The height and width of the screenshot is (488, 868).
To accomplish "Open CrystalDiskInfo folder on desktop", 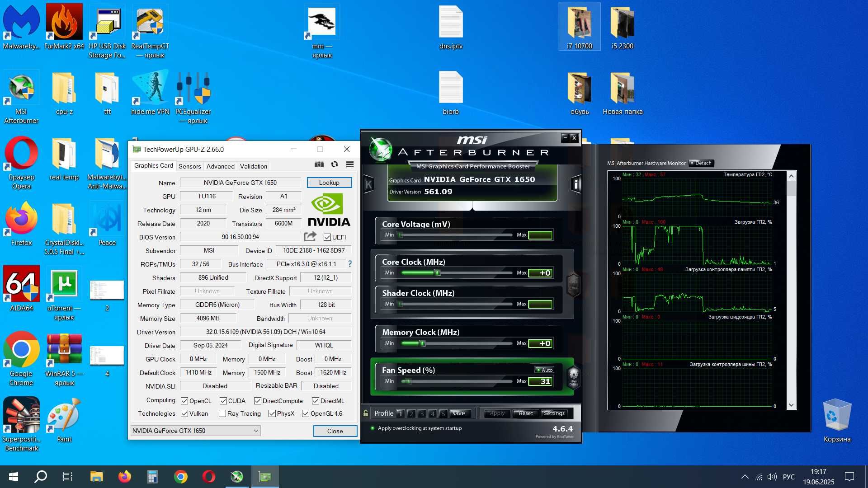I will (64, 228).
